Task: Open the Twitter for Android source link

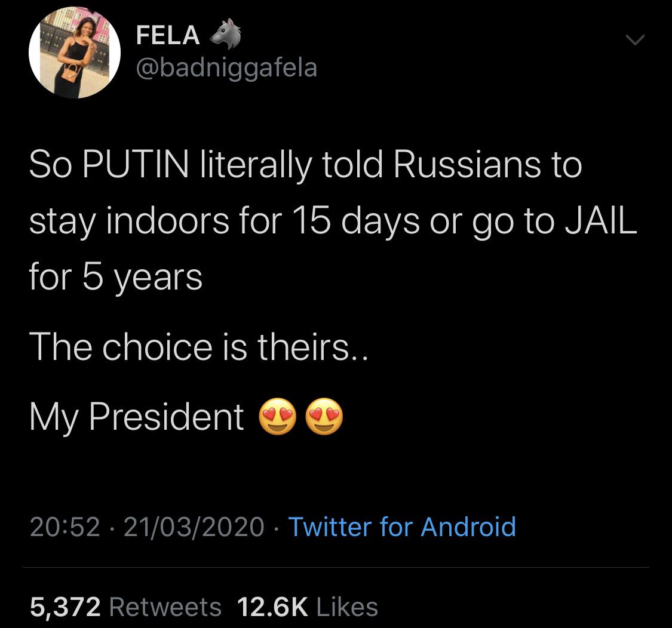Action: click(x=401, y=527)
